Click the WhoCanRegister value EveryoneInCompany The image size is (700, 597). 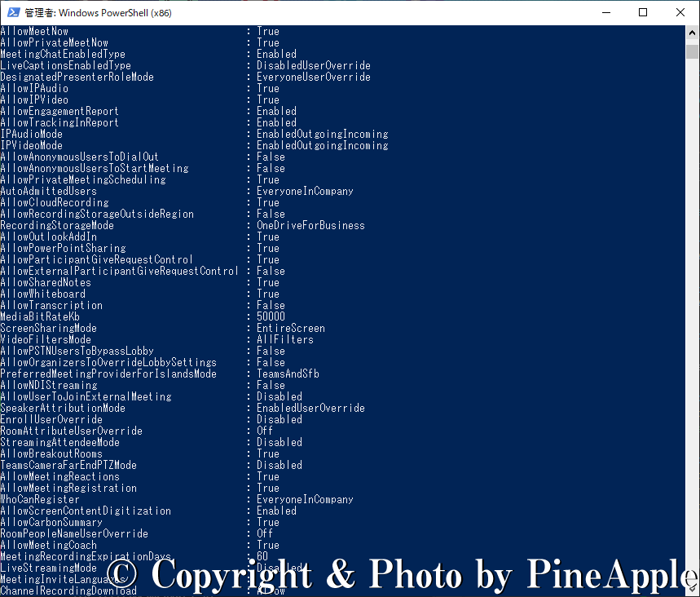pos(305,499)
